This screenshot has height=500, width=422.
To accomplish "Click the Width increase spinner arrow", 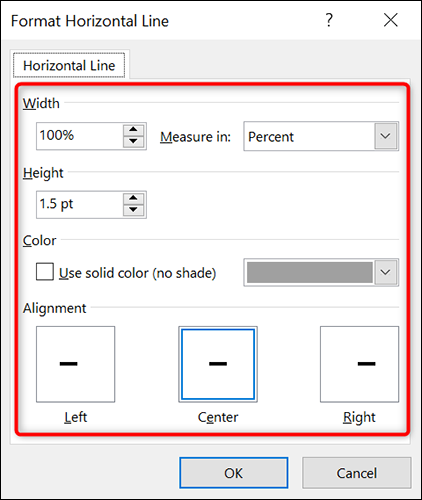I will coord(133,130).
